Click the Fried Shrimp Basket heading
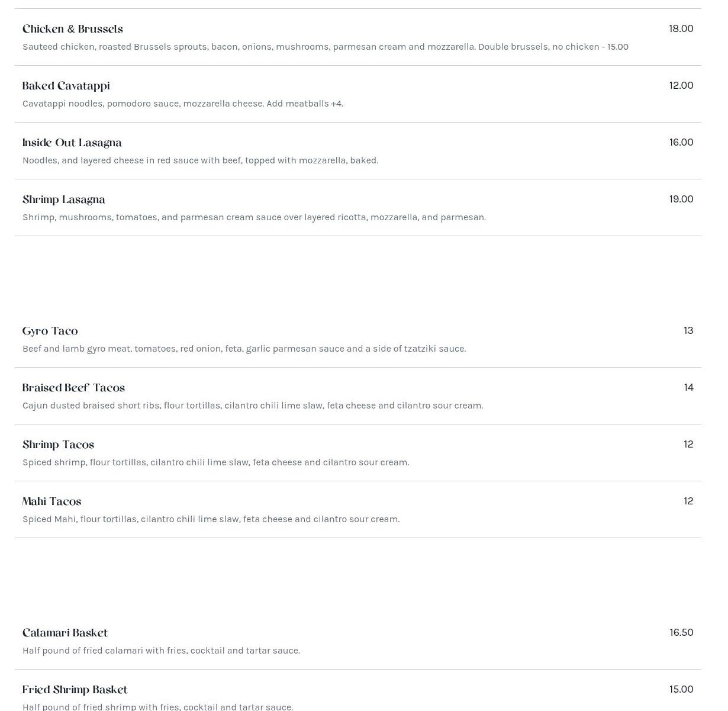The width and height of the screenshot is (728, 711). 75,690
